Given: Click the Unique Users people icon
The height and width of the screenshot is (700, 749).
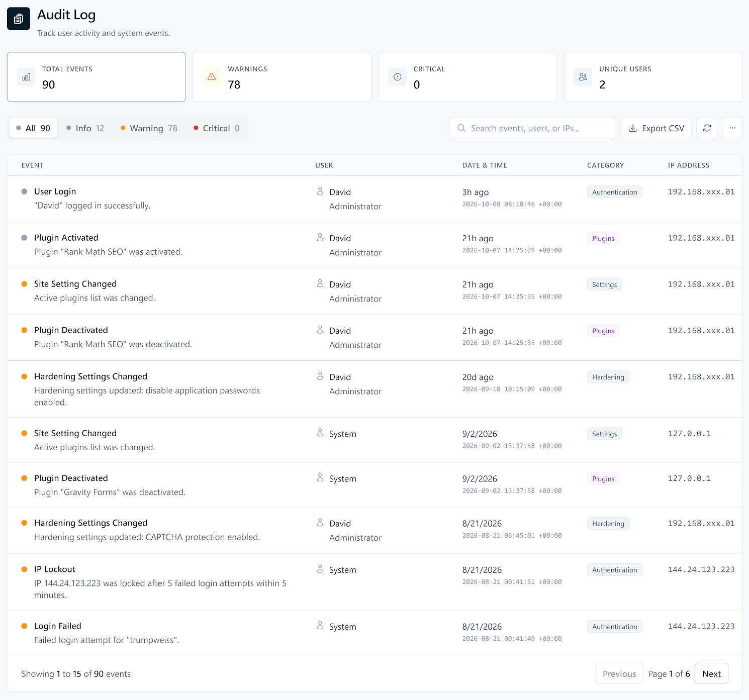Looking at the screenshot, I should [583, 77].
